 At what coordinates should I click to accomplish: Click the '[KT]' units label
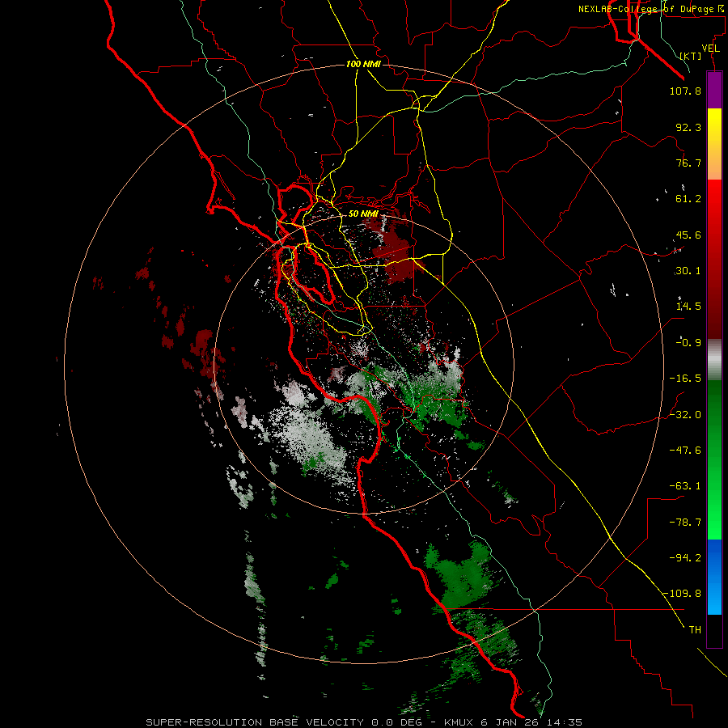(x=691, y=56)
